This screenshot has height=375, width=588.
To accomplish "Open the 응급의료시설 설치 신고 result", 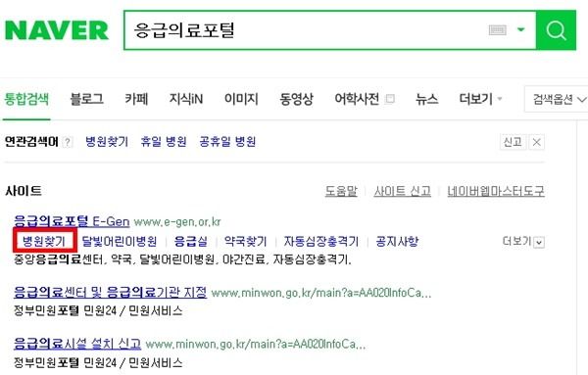I will [77, 343].
